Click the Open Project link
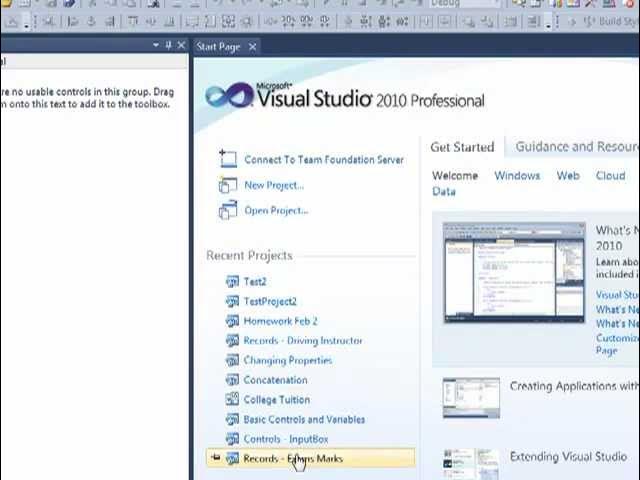 pos(276,211)
